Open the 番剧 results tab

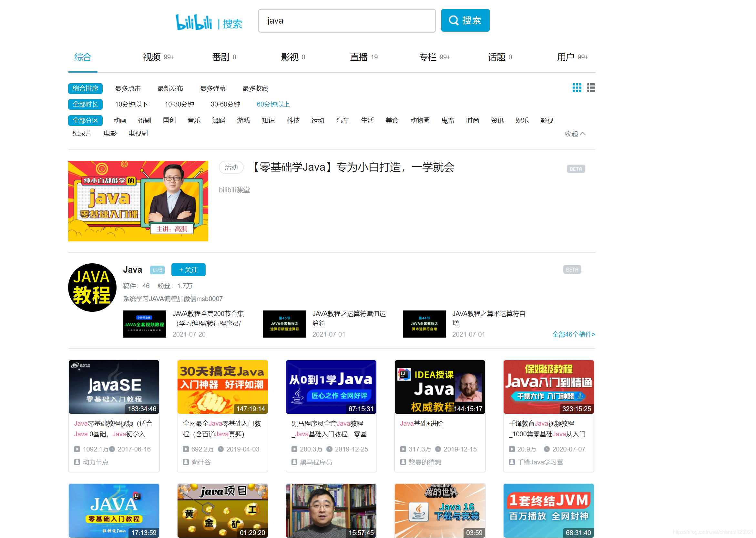coord(224,57)
